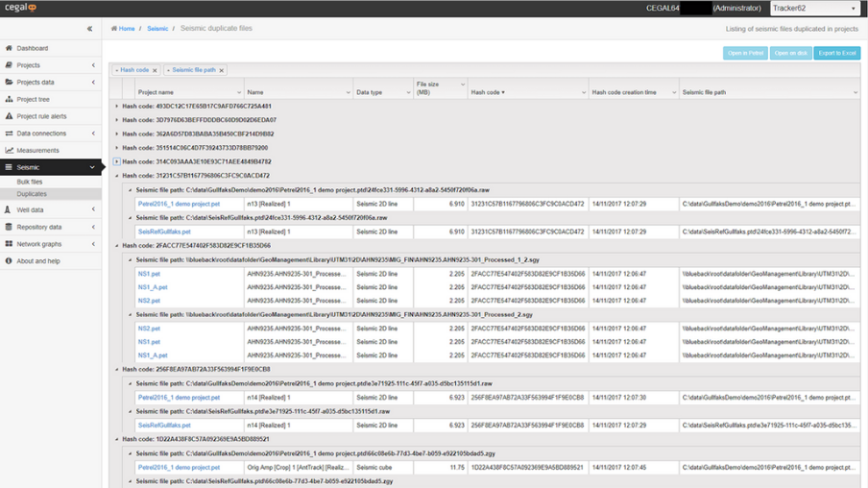Image resolution: width=868 pixels, height=488 pixels.
Task: Sort by Hash code column header
Action: click(x=486, y=92)
